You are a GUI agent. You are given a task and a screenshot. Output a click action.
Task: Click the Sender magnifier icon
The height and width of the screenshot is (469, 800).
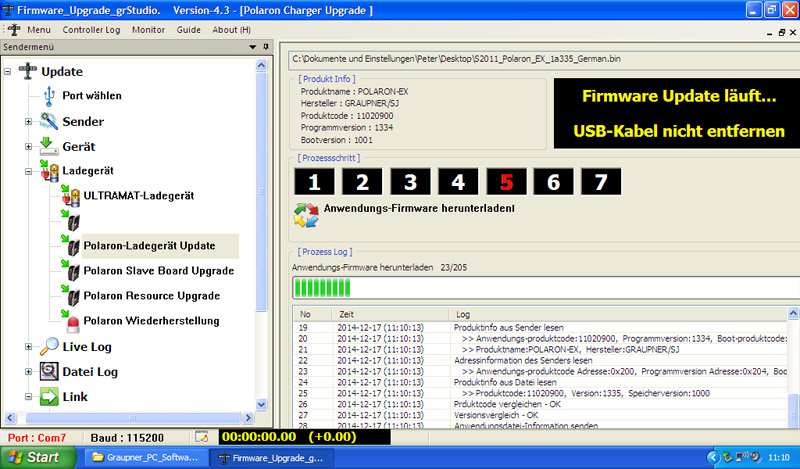(49, 121)
